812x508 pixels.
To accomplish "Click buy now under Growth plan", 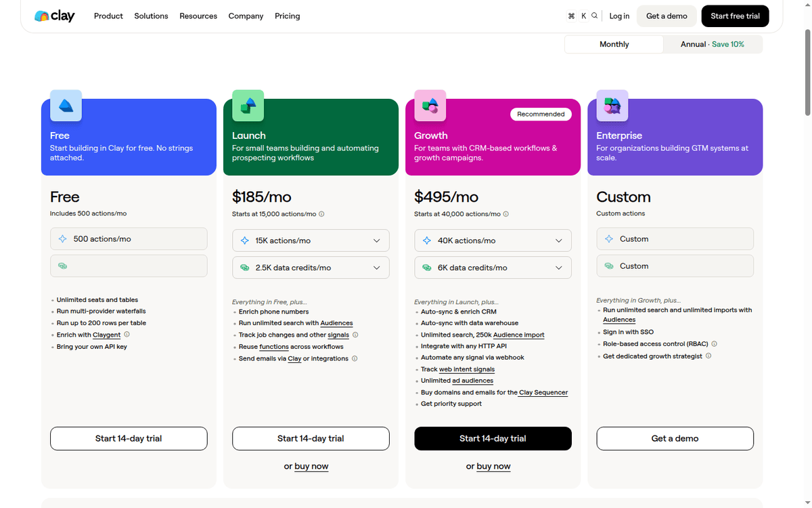I will [x=493, y=467].
